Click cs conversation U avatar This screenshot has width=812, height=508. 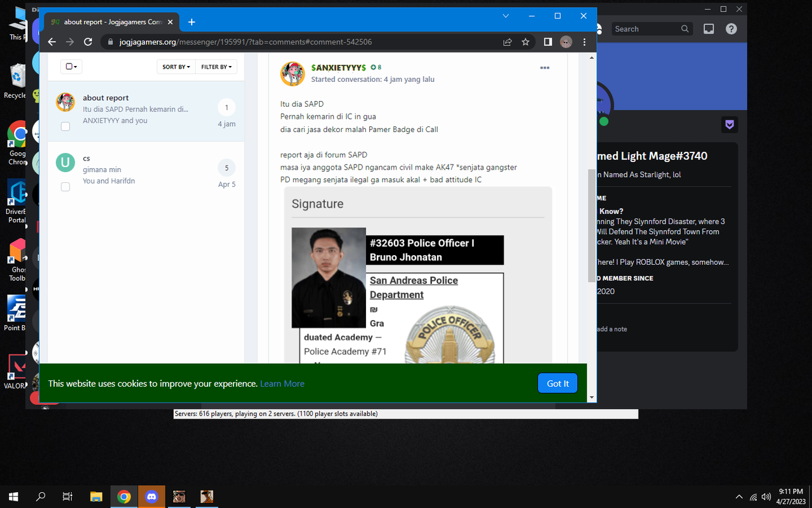pos(65,163)
